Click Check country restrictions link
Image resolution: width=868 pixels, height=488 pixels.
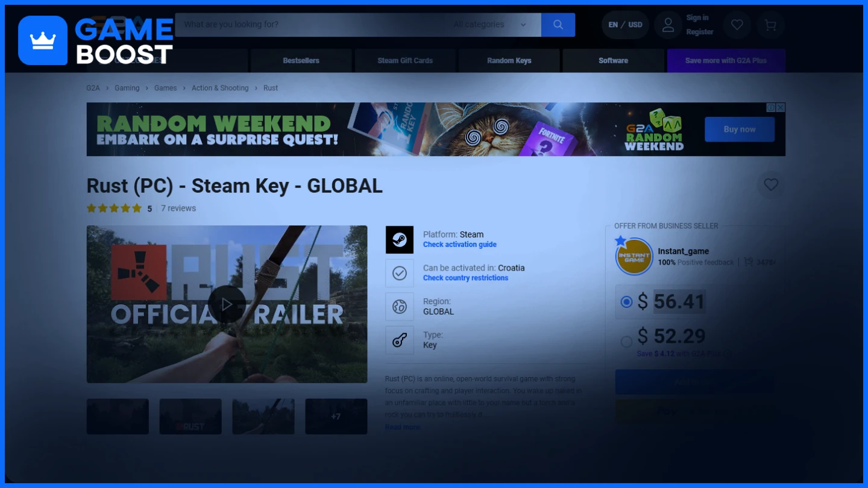click(x=465, y=278)
